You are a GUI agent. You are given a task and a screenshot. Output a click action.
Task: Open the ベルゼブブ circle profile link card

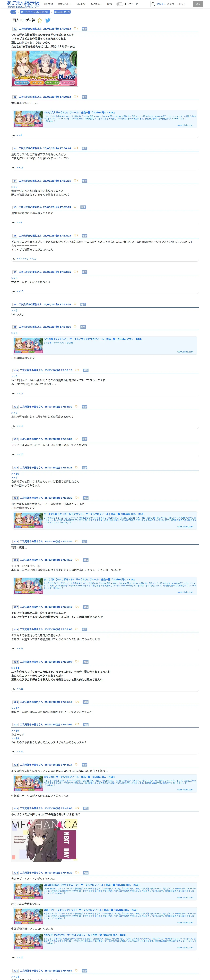pyautogui.click(x=105, y=119)
